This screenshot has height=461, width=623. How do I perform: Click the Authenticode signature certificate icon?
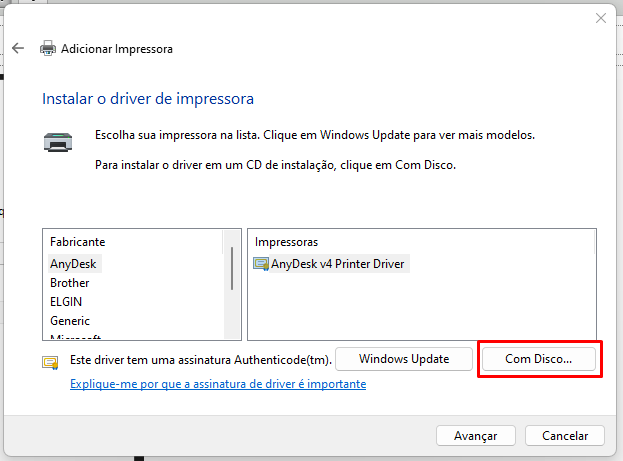pos(49,362)
